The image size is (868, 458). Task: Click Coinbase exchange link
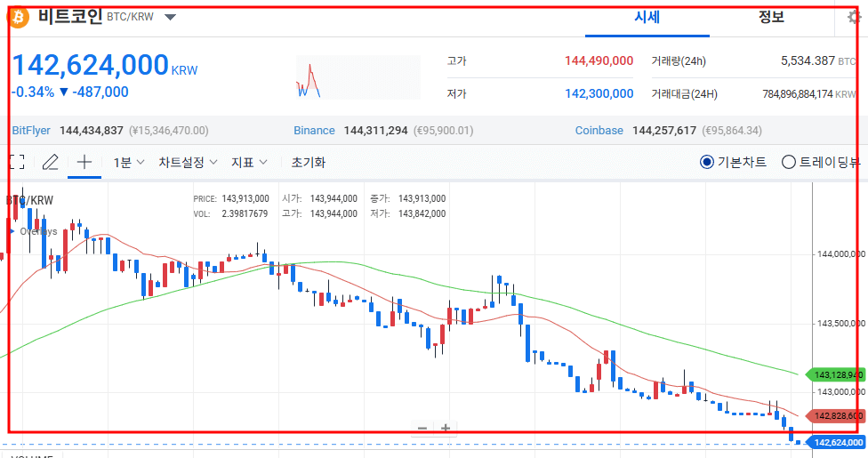coord(599,131)
